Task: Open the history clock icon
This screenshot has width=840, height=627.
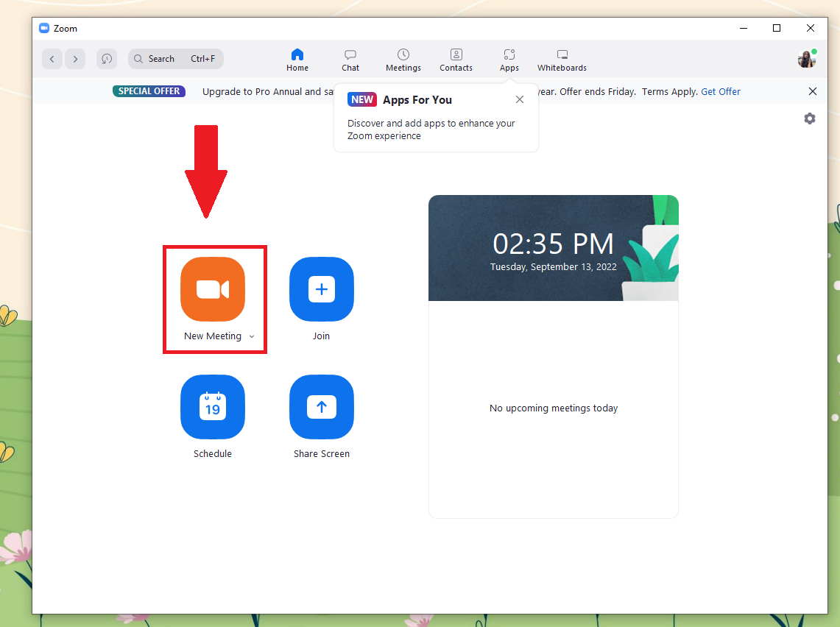Action: click(107, 59)
